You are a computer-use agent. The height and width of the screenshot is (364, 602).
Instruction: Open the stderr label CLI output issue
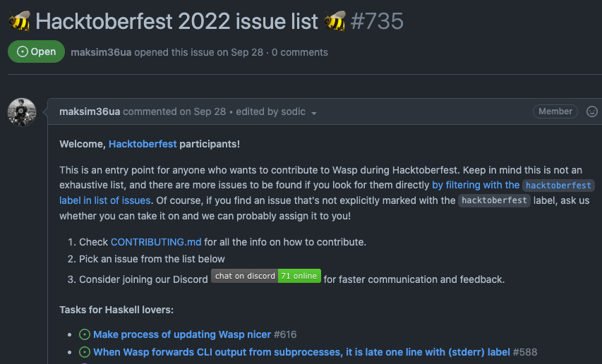coord(301,352)
